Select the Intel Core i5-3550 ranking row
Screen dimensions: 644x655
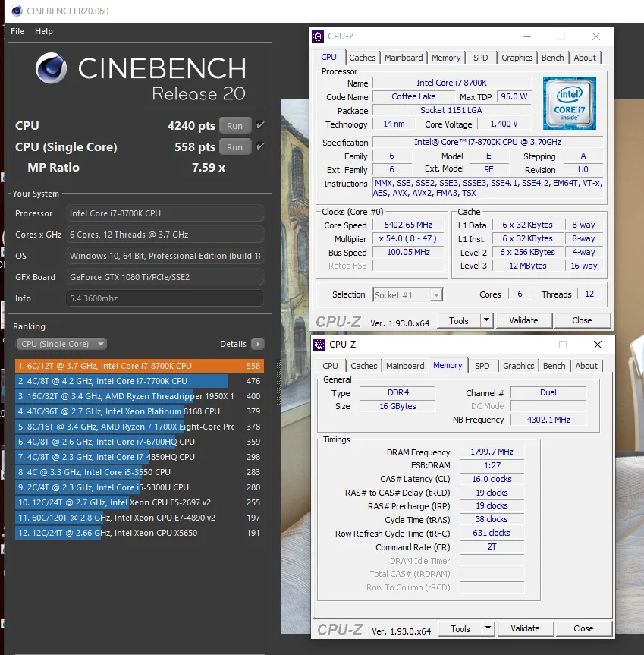140,472
